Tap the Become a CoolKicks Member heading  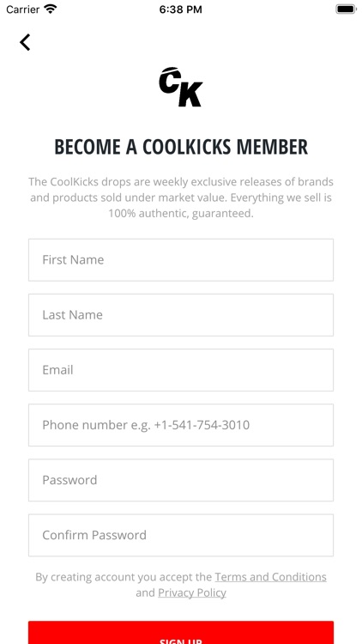click(x=181, y=147)
